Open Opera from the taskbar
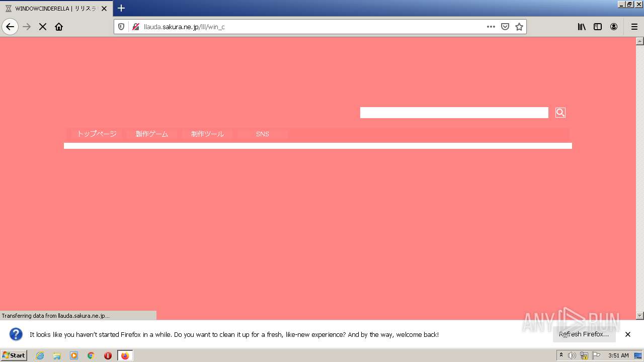This screenshot has width=644, height=362. coord(108,355)
